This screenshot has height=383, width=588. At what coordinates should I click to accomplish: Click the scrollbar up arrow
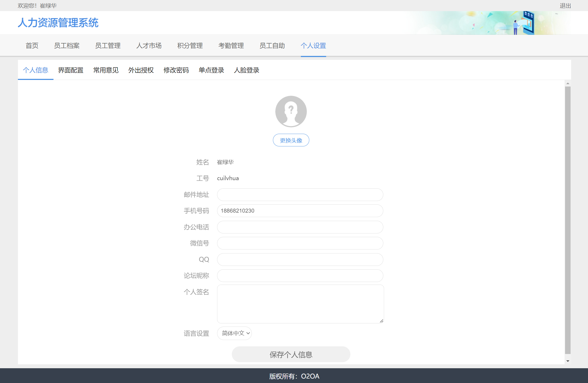click(x=568, y=83)
